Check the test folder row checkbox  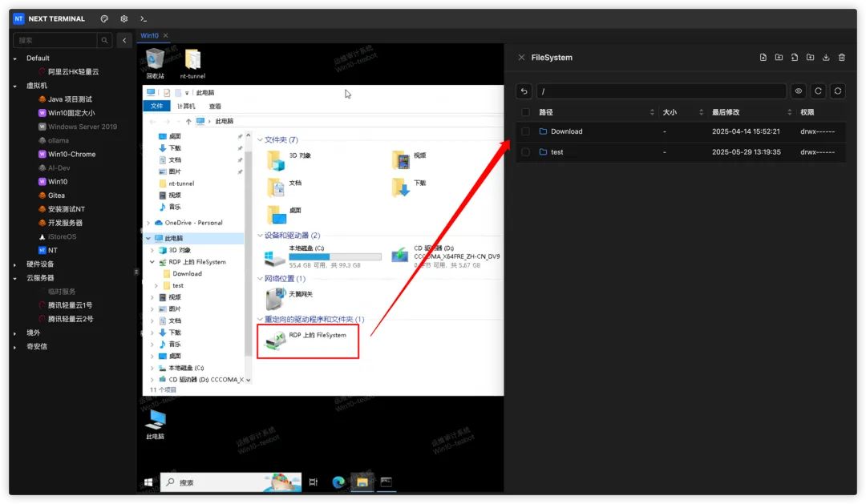point(525,151)
